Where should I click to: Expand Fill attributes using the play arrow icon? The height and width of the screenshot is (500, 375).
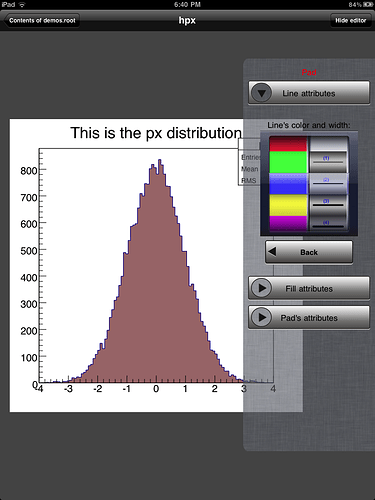262,288
